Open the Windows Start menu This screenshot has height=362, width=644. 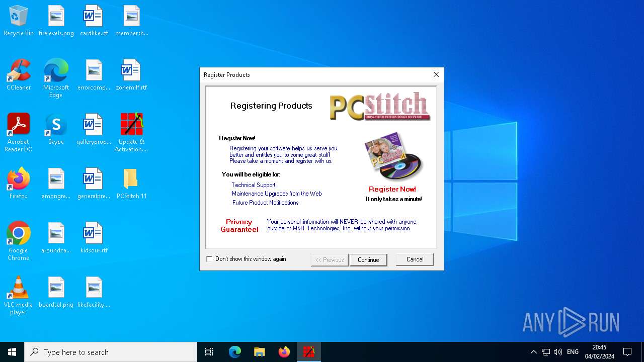[x=12, y=352]
